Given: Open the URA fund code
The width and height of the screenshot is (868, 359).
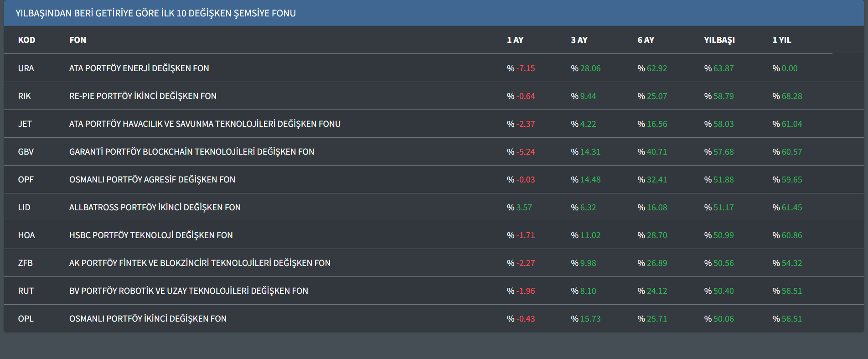Looking at the screenshot, I should [26, 68].
